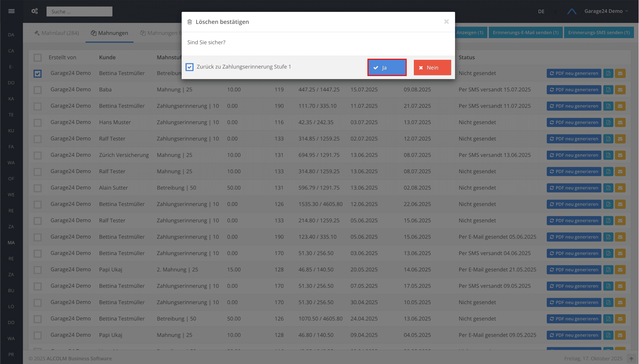Close the Löschen bestätigen dialog
Viewport: 639px width, 364px height.
tap(446, 22)
